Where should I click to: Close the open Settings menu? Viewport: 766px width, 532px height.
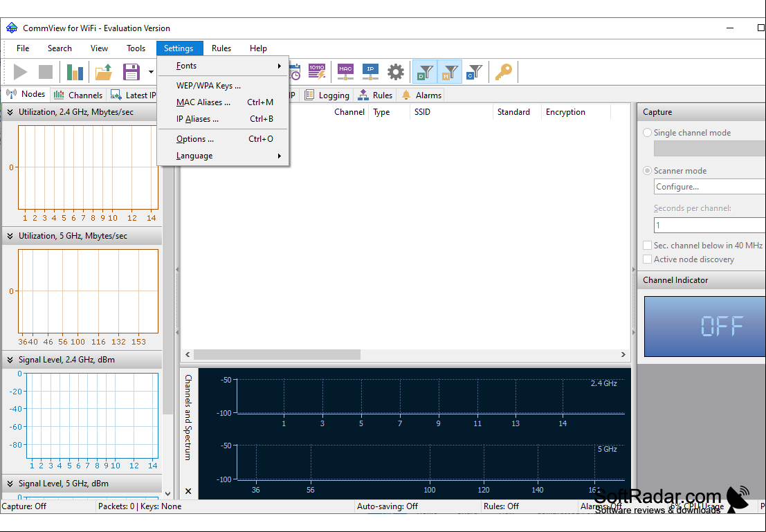point(179,48)
